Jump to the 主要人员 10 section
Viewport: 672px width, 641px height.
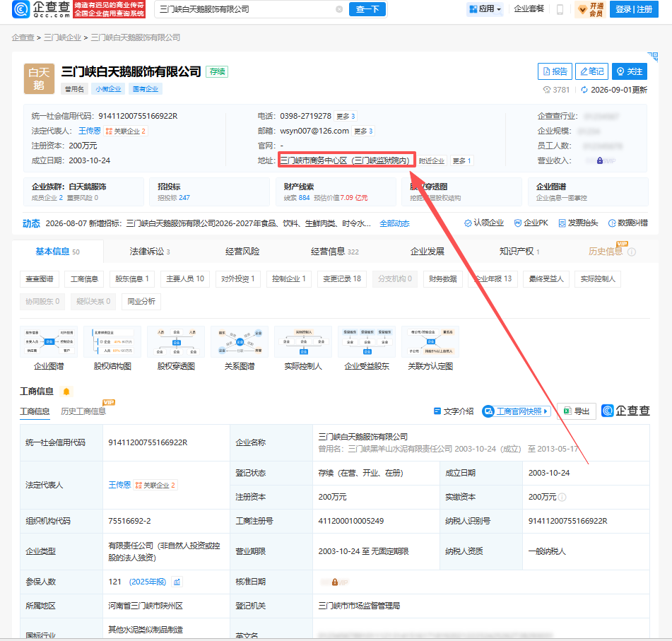[185, 278]
